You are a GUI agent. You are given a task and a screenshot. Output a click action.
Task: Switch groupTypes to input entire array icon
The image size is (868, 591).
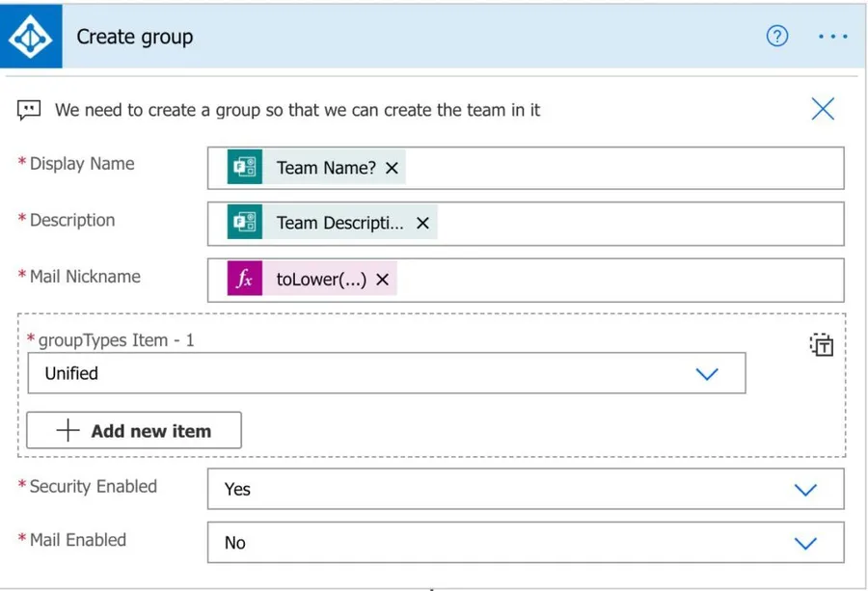(x=821, y=345)
